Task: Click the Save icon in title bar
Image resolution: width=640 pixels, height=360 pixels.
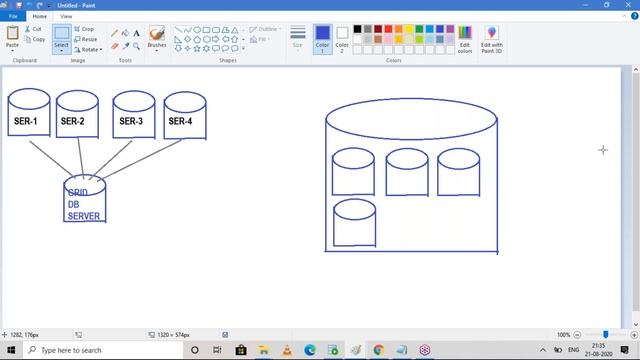Action: (18, 5)
